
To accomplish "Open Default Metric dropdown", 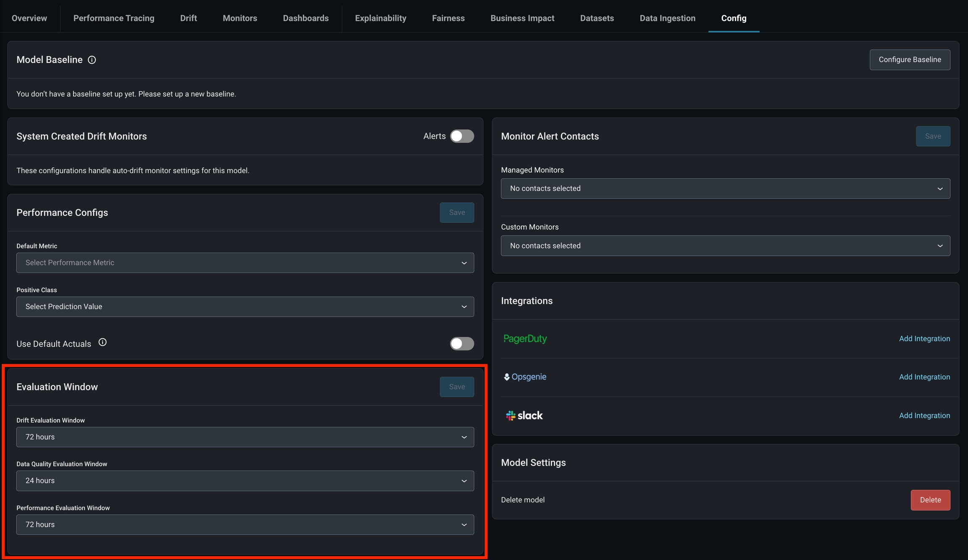I will pyautogui.click(x=245, y=263).
